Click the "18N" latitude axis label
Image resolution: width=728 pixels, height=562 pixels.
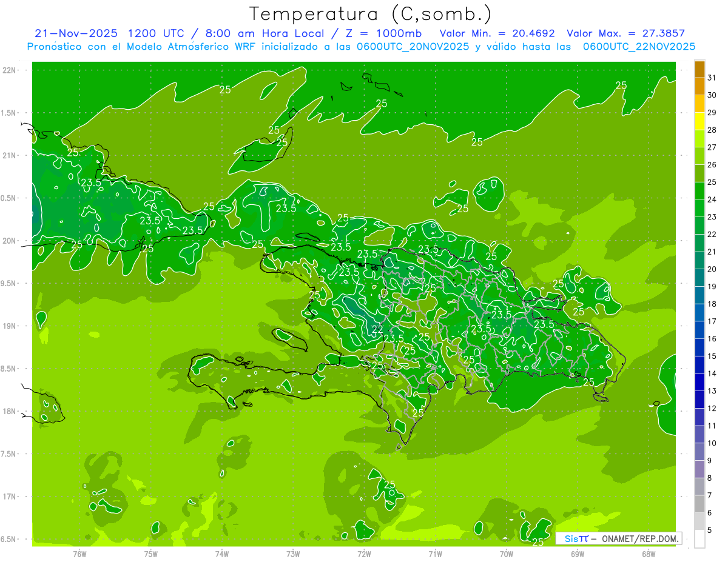point(10,411)
